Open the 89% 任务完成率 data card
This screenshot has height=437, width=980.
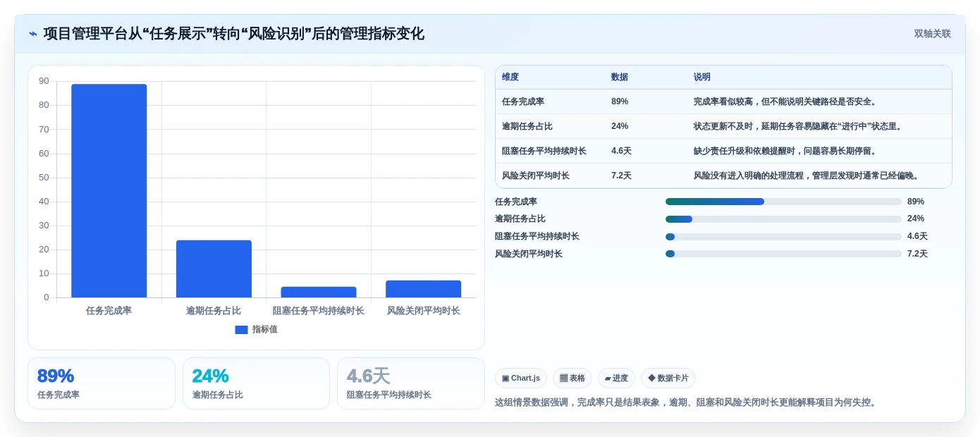pos(102,383)
